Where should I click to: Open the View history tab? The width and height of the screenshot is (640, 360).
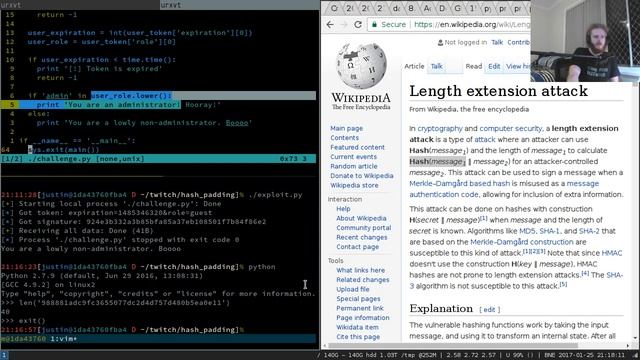pos(518,66)
